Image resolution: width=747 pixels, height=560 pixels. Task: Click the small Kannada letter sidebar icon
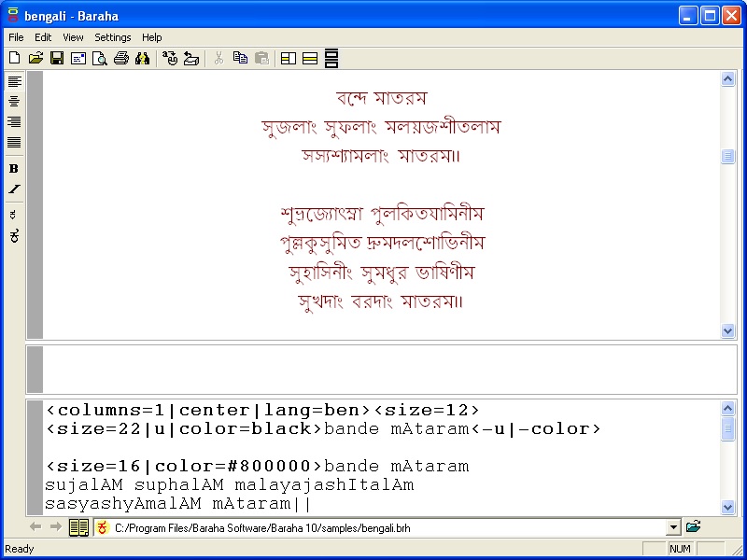tap(13, 215)
